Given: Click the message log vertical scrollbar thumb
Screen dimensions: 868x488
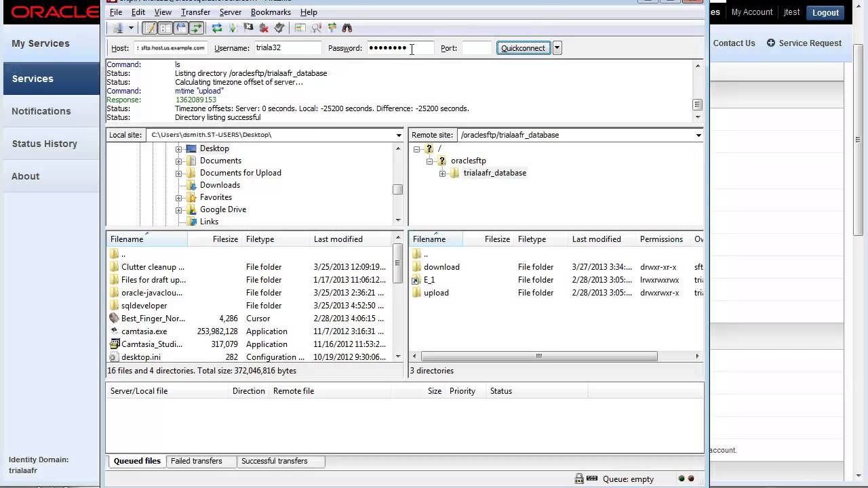Looking at the screenshot, I should pyautogui.click(x=697, y=104).
